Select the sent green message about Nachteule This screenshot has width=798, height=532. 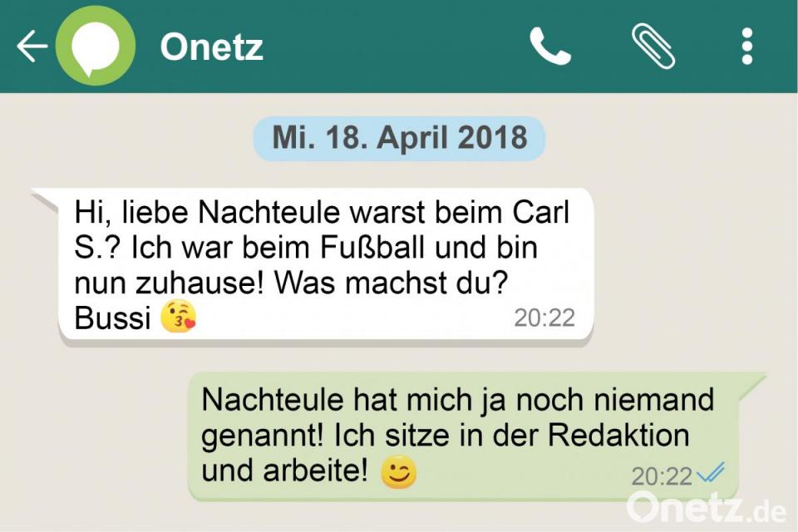click(x=463, y=436)
